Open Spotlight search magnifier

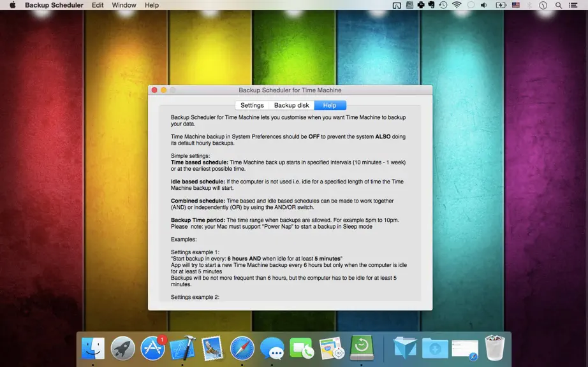click(x=559, y=5)
